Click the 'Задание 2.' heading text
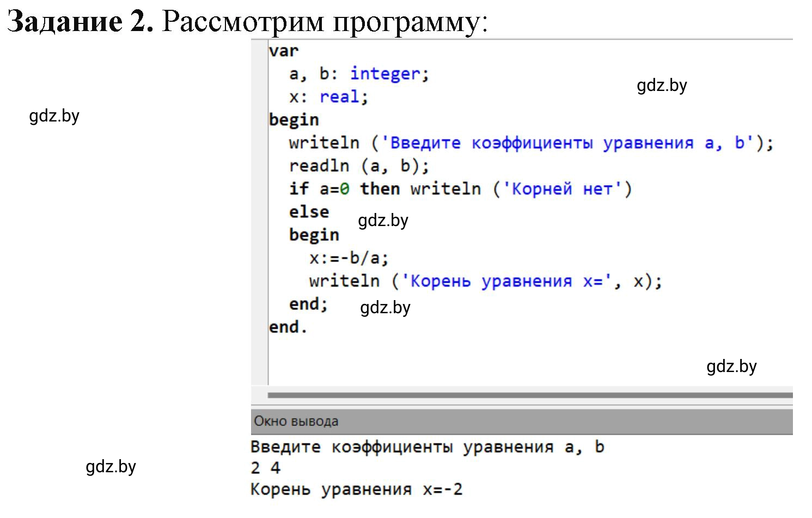Viewport: 812px width, 518px height. (x=81, y=22)
